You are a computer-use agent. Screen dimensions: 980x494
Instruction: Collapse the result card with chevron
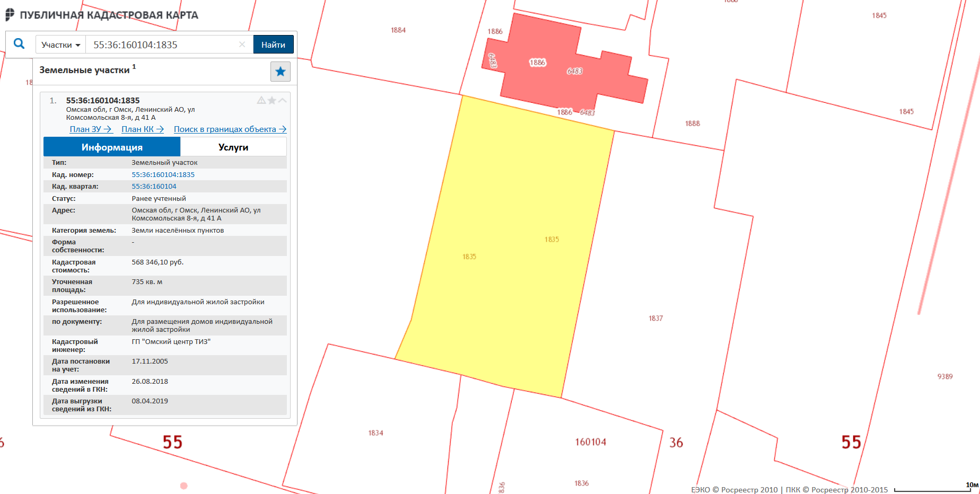(283, 100)
